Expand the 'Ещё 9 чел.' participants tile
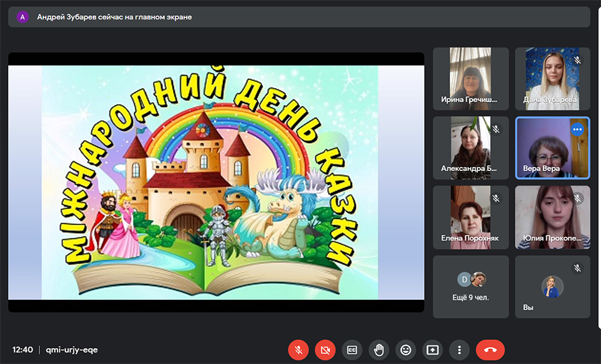The width and height of the screenshot is (601, 364). click(471, 287)
